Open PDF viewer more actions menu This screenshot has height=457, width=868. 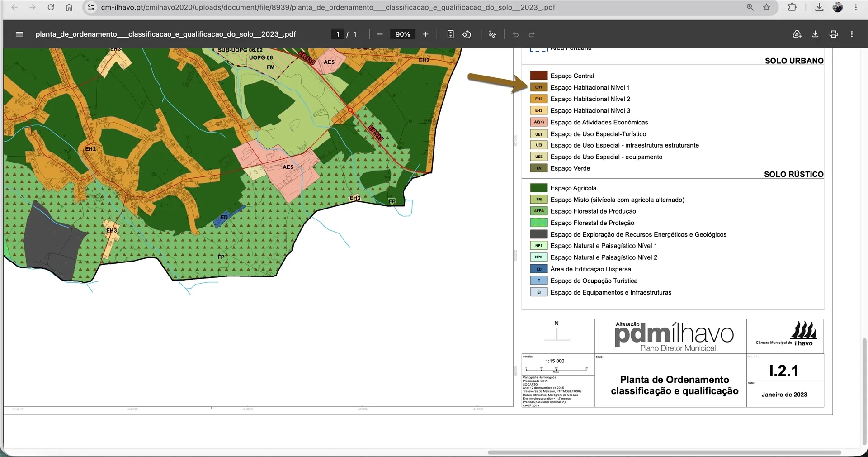click(x=852, y=34)
